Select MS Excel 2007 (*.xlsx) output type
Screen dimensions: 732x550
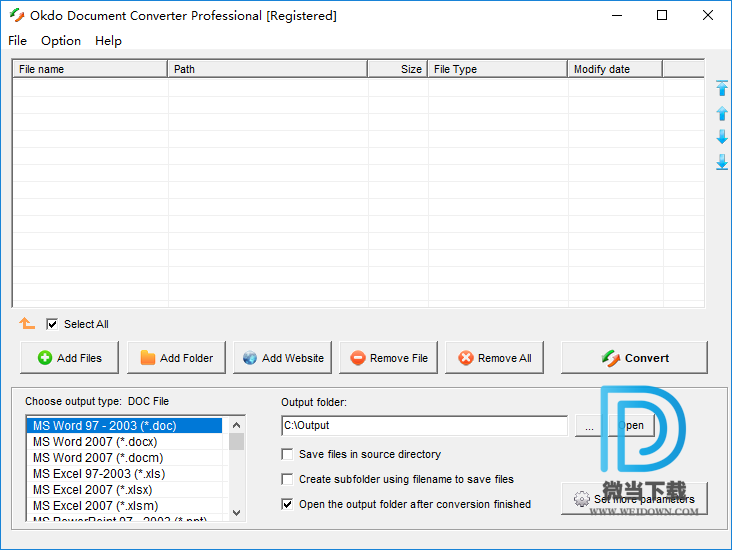point(125,490)
